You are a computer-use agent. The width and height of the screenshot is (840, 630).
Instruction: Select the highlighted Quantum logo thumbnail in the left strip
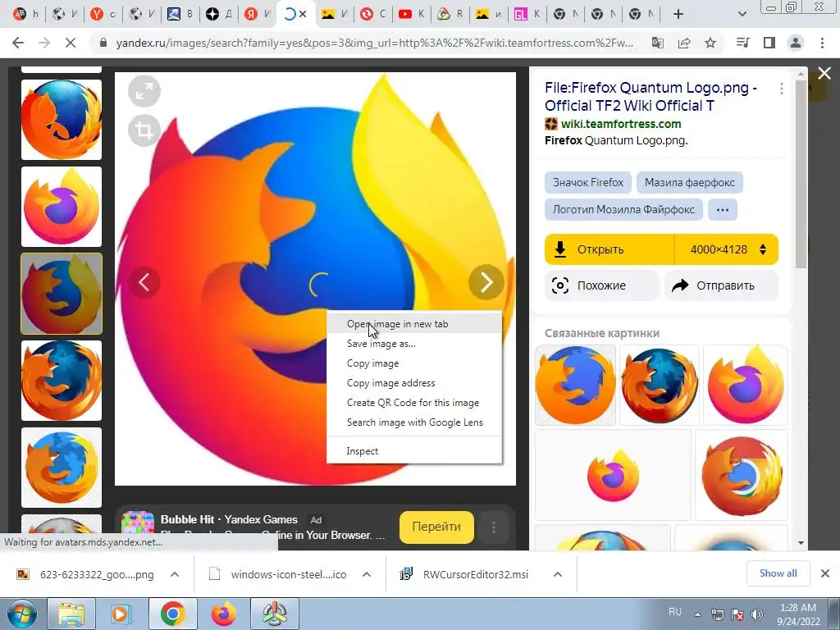61,294
